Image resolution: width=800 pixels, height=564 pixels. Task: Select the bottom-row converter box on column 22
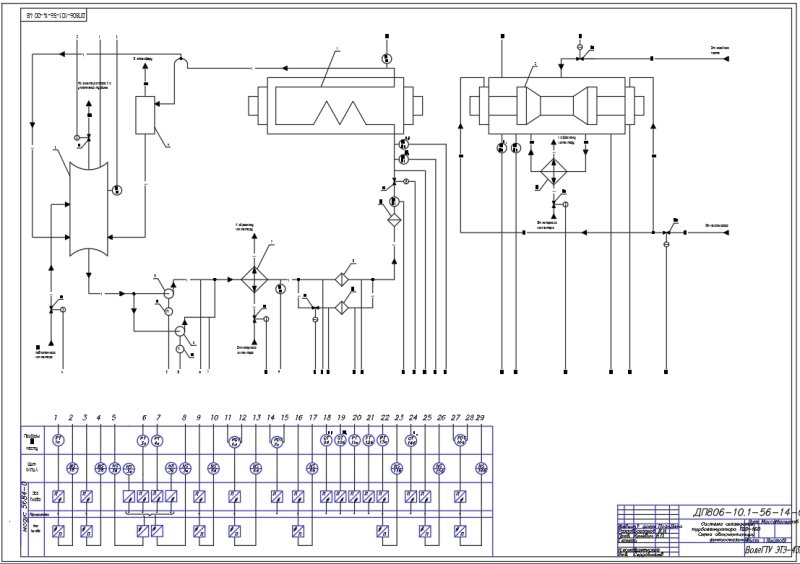click(383, 531)
